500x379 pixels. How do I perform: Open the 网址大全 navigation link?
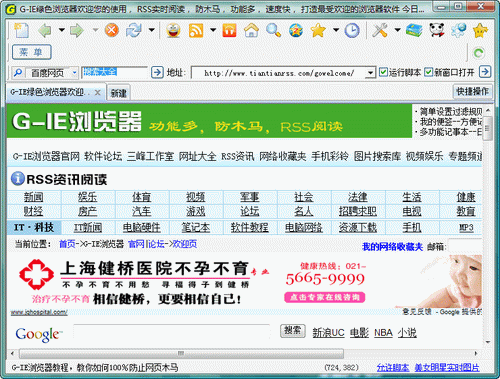(x=197, y=156)
